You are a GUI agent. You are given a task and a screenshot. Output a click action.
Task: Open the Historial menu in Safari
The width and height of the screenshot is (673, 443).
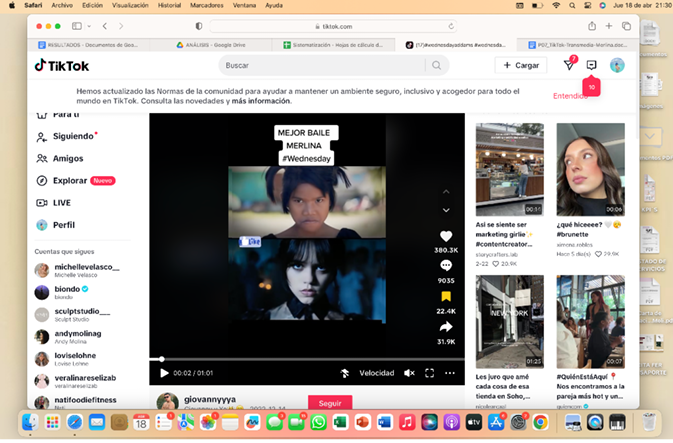169,6
